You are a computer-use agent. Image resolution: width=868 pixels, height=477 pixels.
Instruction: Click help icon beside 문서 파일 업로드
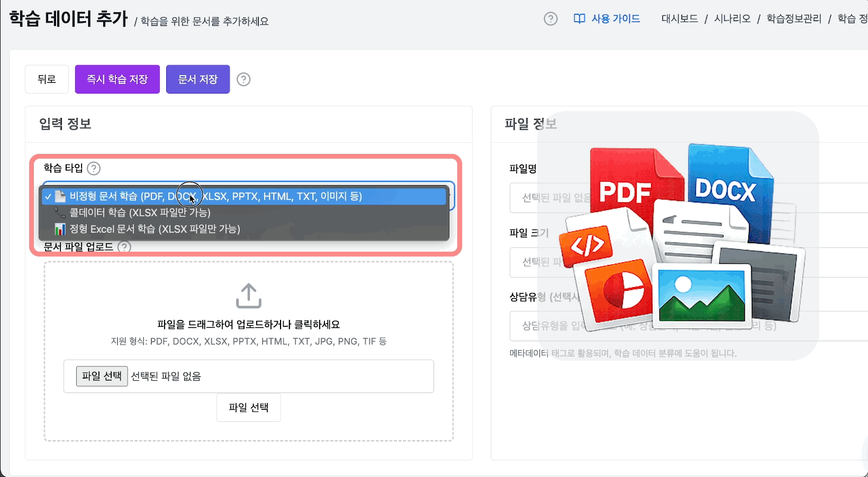point(124,247)
